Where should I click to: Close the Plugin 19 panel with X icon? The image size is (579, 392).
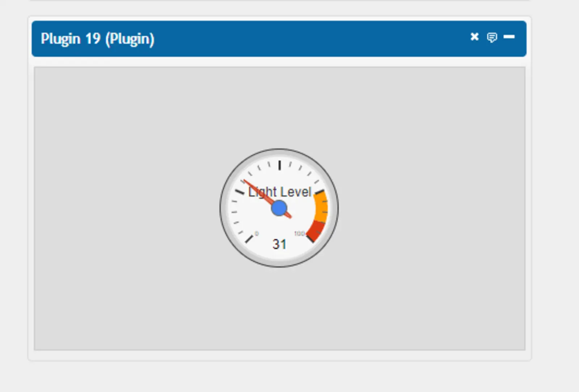(474, 37)
